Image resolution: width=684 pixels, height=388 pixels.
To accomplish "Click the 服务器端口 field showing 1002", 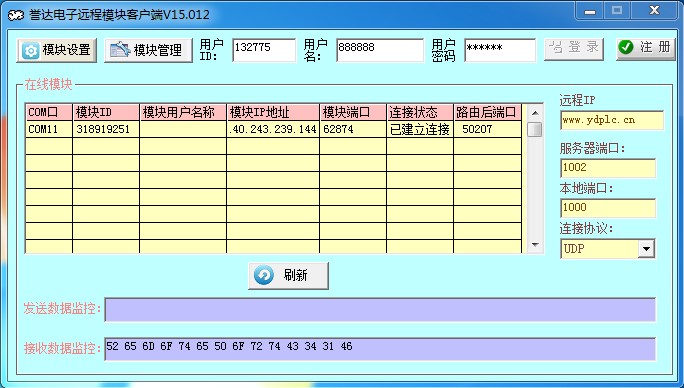I will pyautogui.click(x=608, y=168).
